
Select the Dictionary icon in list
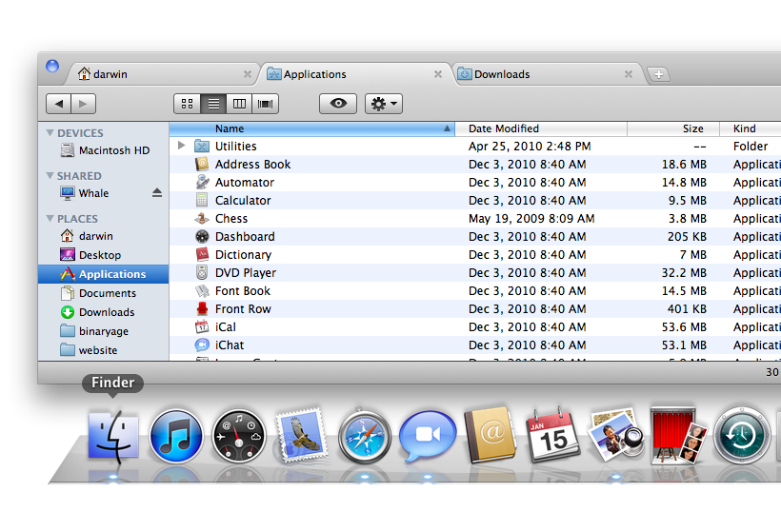pyautogui.click(x=202, y=254)
